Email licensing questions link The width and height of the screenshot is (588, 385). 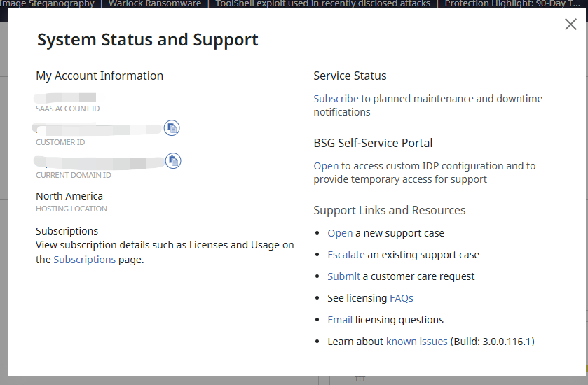(340, 320)
